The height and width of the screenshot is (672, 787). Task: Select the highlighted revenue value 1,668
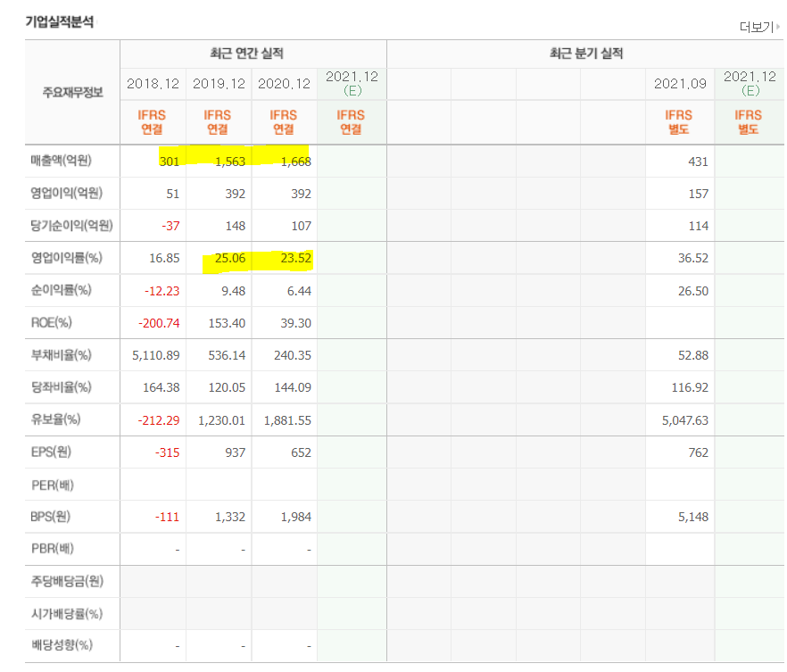coord(295,162)
